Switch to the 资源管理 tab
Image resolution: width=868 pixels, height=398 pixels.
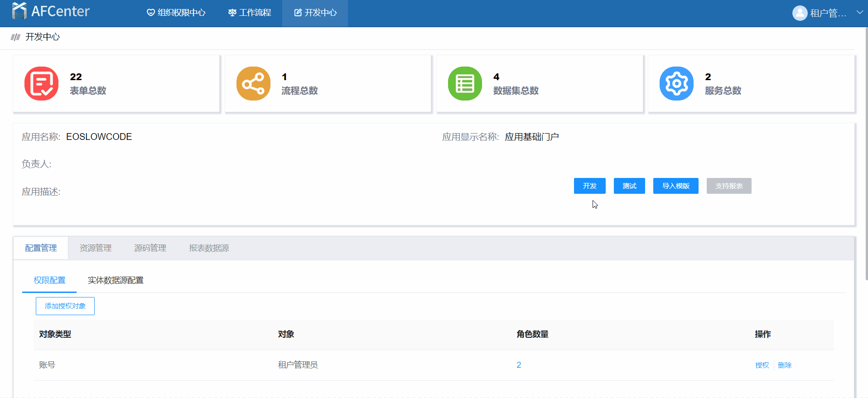tap(95, 248)
